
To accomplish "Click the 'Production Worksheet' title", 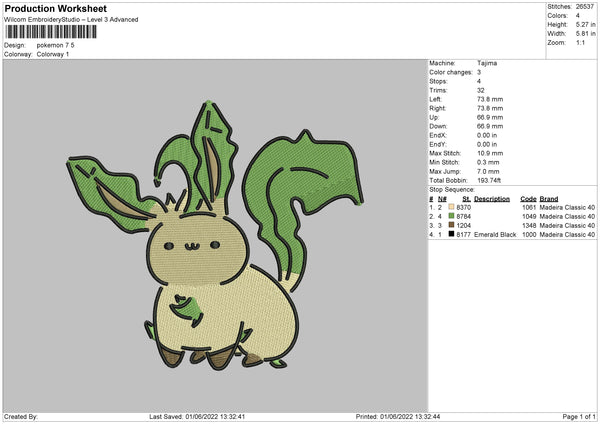I will pos(55,8).
